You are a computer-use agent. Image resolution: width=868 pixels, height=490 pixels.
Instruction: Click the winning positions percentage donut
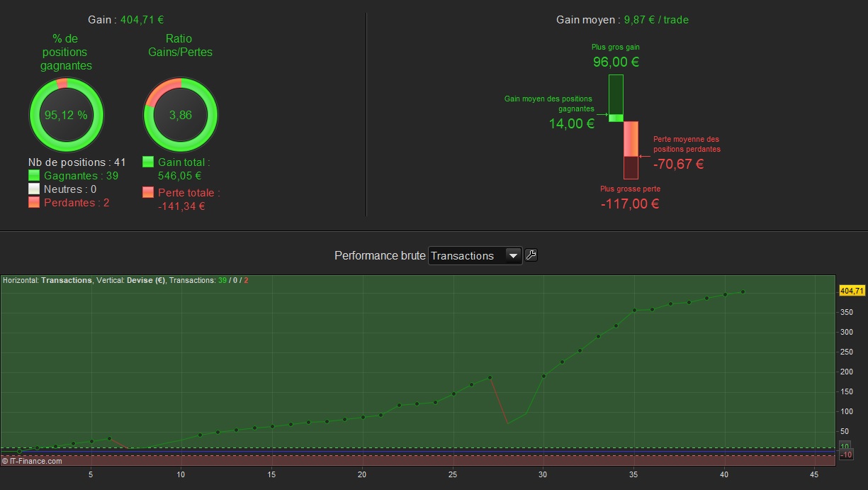click(x=67, y=115)
